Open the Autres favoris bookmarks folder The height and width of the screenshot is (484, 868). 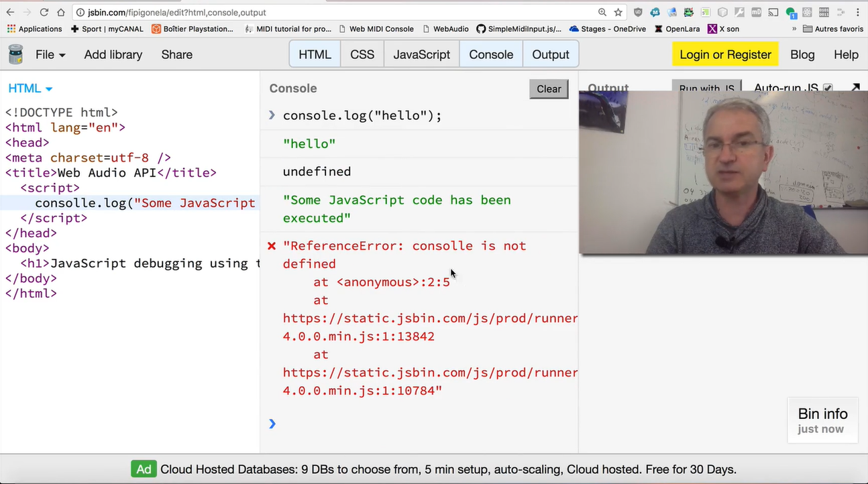833,29
